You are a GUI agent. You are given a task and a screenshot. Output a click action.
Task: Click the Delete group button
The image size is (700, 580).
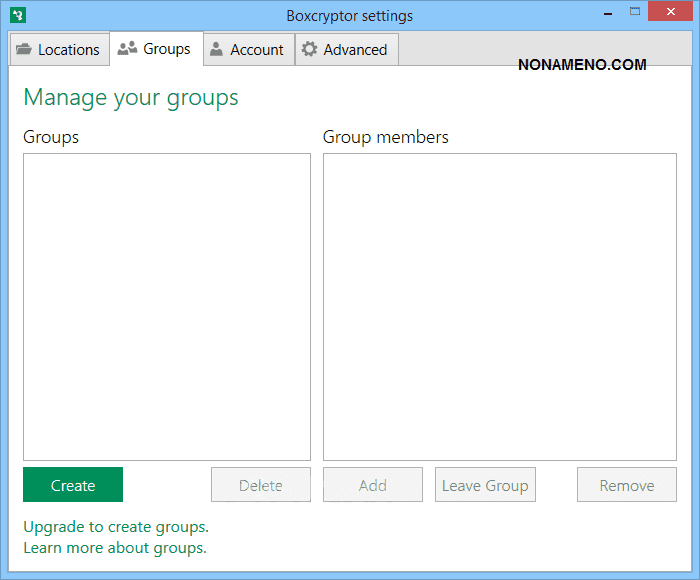(x=260, y=485)
